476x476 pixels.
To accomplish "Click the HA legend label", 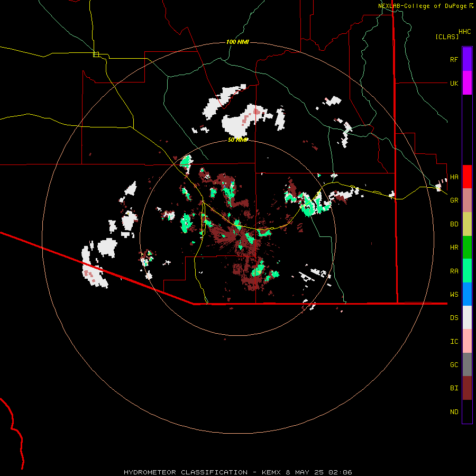I will (454, 177).
